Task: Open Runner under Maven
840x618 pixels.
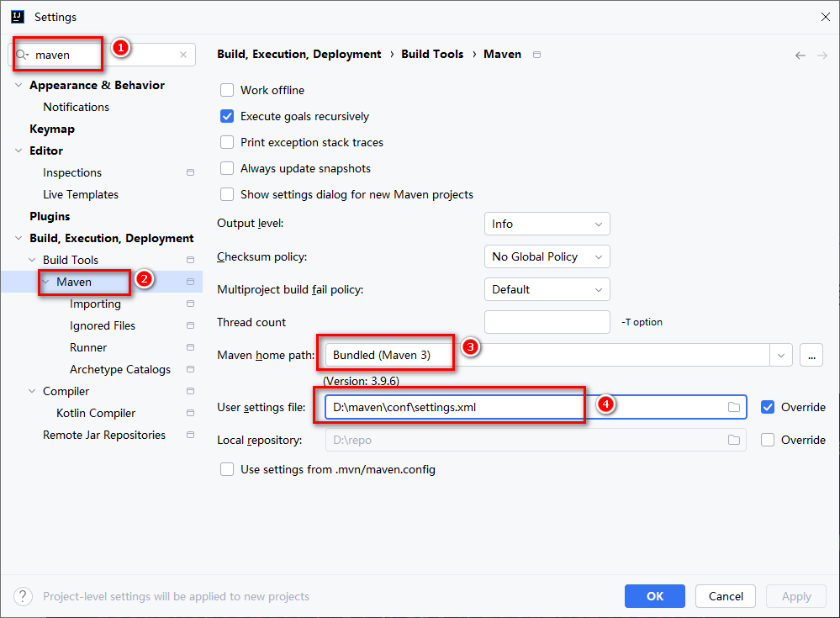Action: pos(88,347)
